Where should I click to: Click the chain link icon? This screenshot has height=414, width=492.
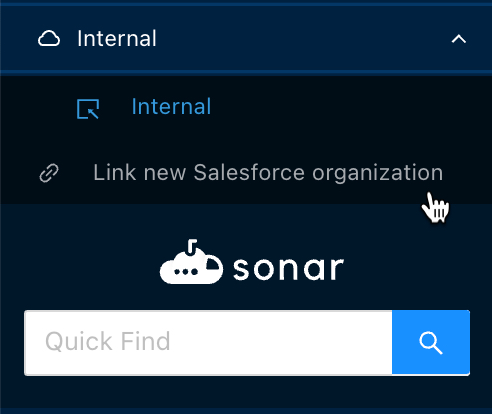tap(49, 173)
